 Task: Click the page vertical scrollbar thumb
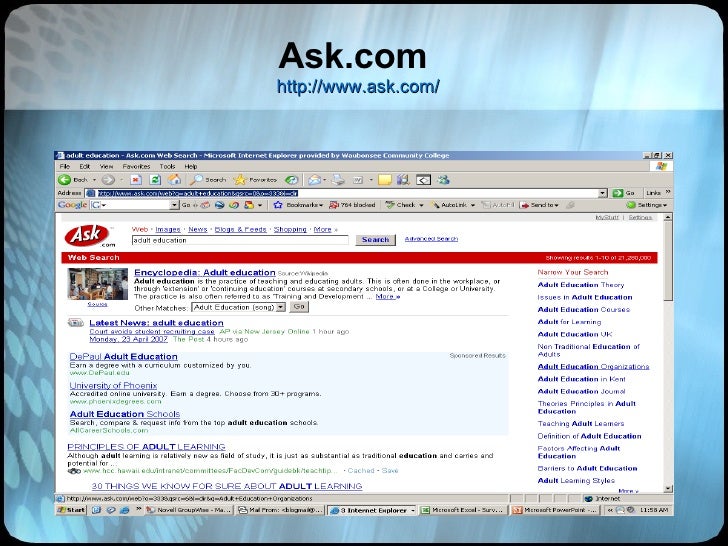tap(668, 261)
